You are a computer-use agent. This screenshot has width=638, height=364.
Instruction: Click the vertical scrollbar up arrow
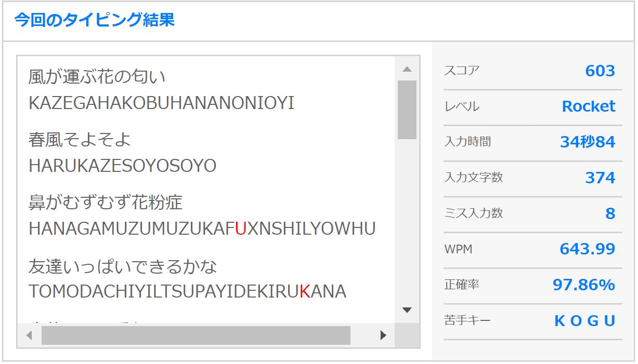(x=407, y=69)
